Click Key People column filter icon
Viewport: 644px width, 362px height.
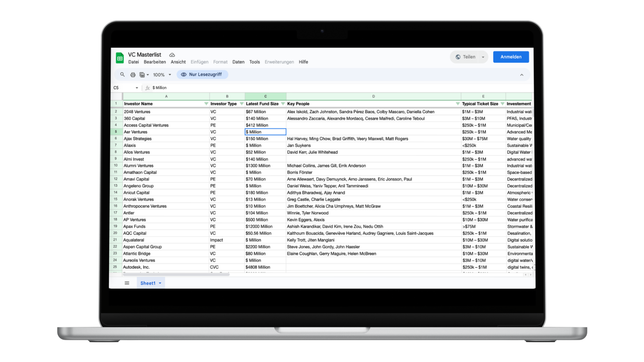[x=458, y=104]
